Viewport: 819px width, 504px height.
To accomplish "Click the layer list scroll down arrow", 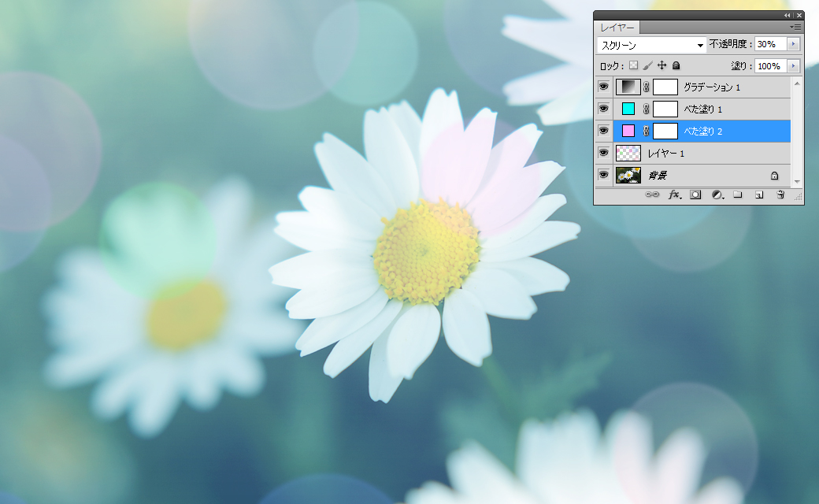I will point(797,182).
